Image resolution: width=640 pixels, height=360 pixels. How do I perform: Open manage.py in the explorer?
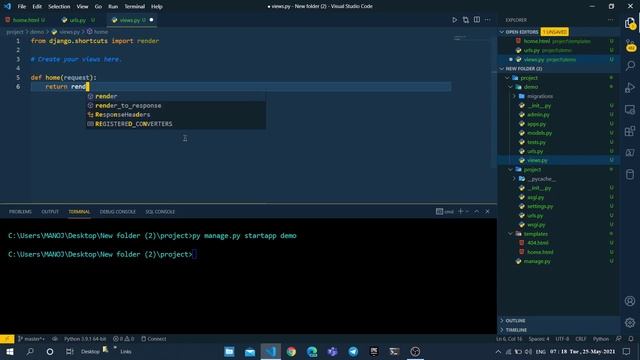pyautogui.click(x=537, y=261)
